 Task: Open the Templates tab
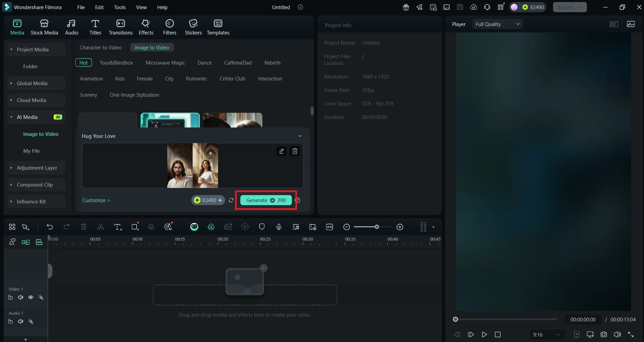point(218,27)
